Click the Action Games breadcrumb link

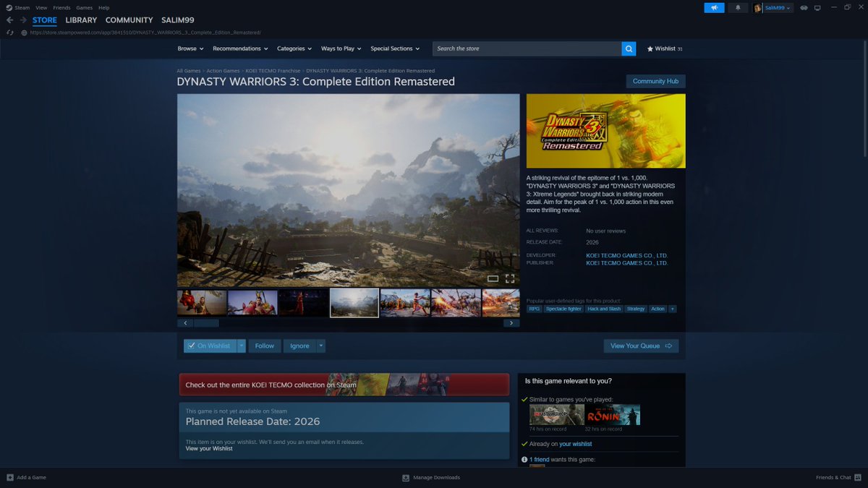[x=223, y=71]
